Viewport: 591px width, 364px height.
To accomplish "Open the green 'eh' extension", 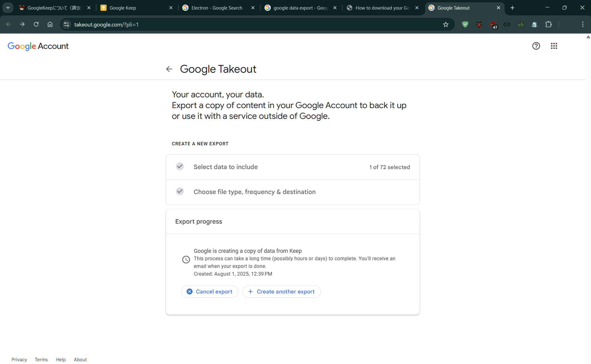I will pos(520,24).
